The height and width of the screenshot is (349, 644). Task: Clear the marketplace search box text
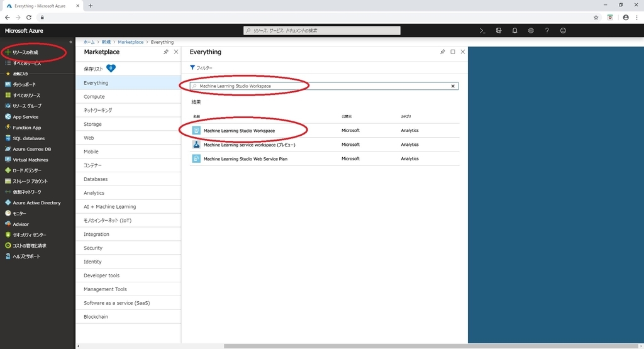point(453,86)
